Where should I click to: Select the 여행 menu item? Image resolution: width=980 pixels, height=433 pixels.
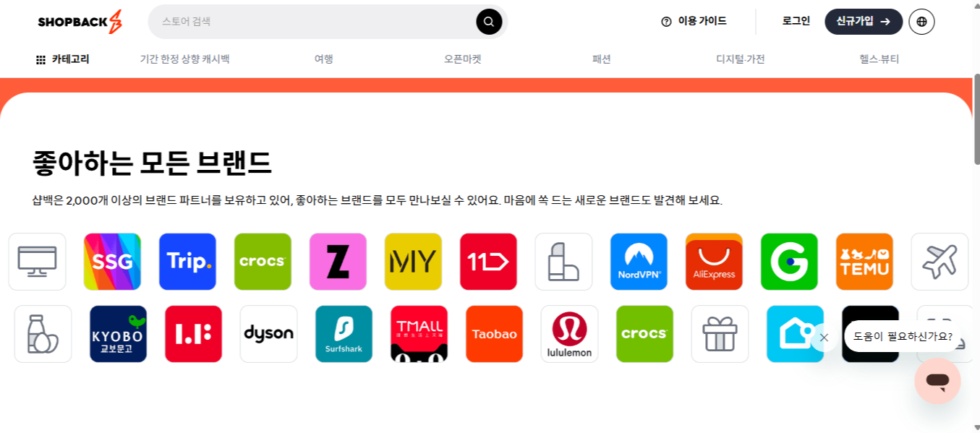324,59
